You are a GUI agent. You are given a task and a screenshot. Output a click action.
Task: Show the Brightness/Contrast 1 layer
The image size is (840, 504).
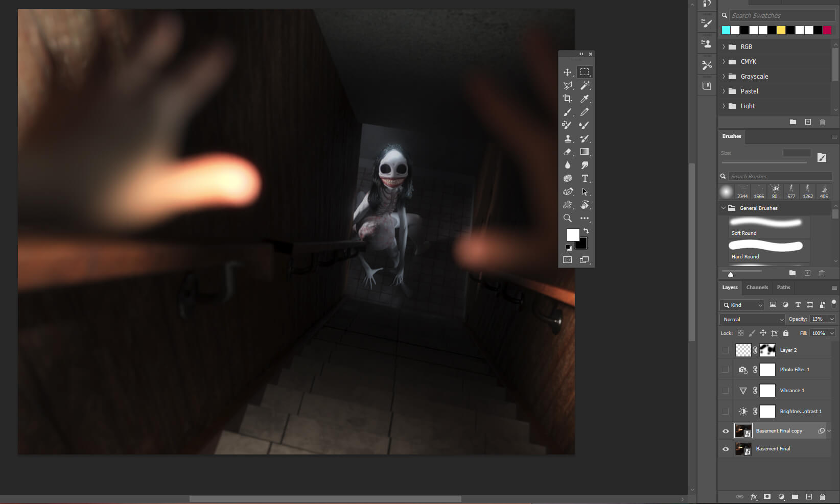pos(726,412)
